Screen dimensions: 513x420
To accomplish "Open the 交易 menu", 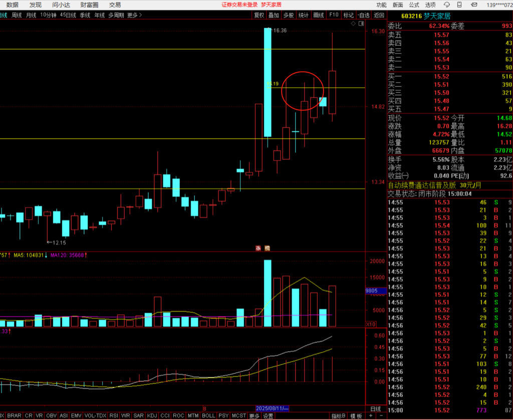I will [x=115, y=5].
